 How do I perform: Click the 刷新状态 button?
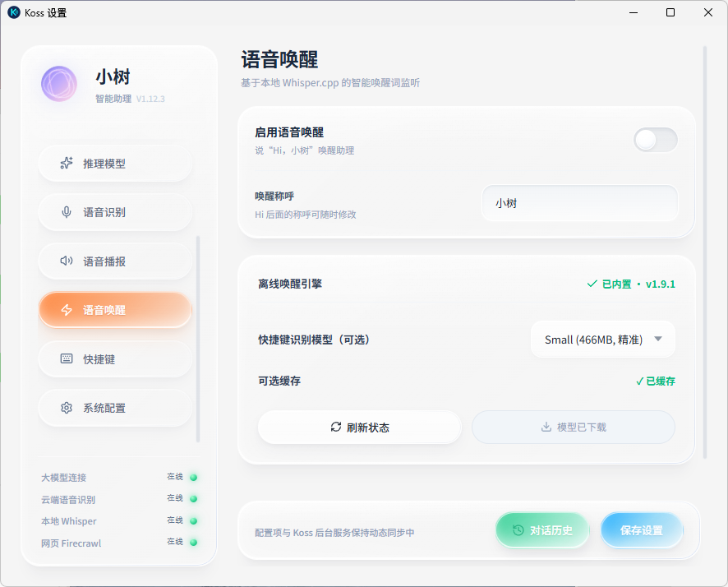tap(359, 428)
